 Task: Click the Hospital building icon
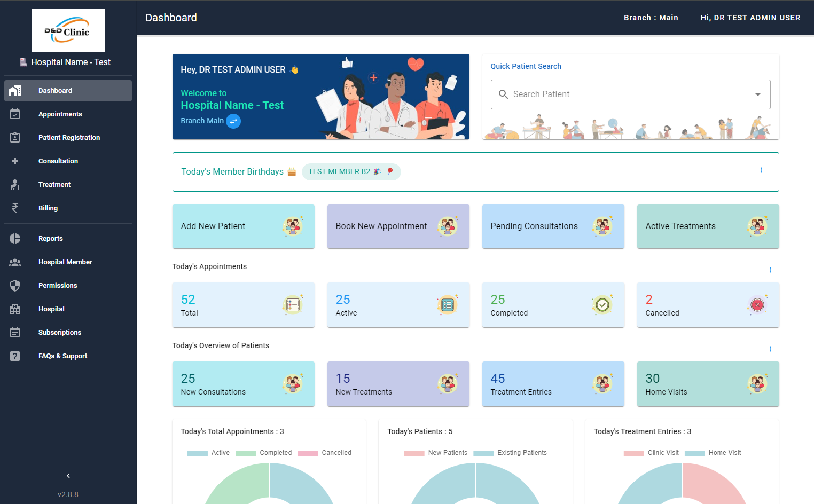15,309
